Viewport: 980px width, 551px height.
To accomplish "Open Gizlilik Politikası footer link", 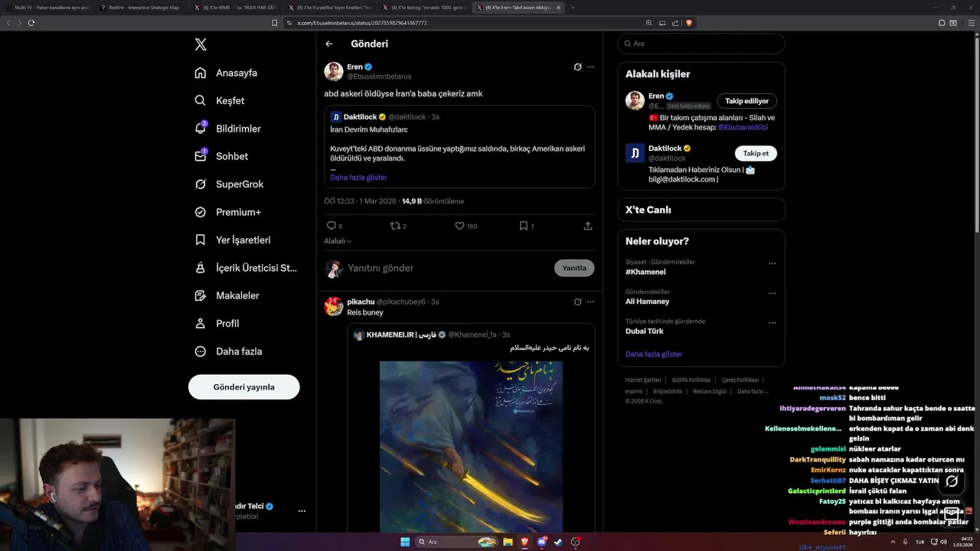I will coord(691,380).
